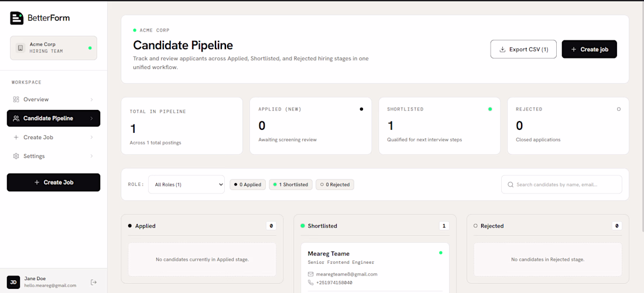The width and height of the screenshot is (644, 293).
Task: Toggle the 1 Shortlisted filter chip
Action: pos(291,185)
